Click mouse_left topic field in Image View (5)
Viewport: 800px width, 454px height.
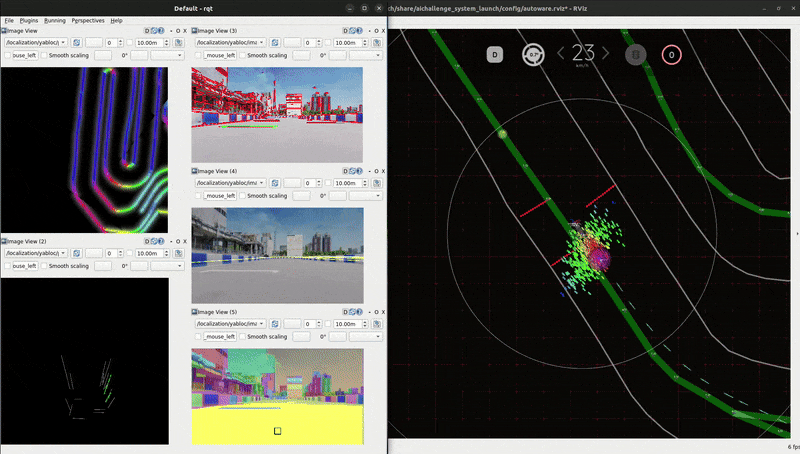click(x=220, y=336)
